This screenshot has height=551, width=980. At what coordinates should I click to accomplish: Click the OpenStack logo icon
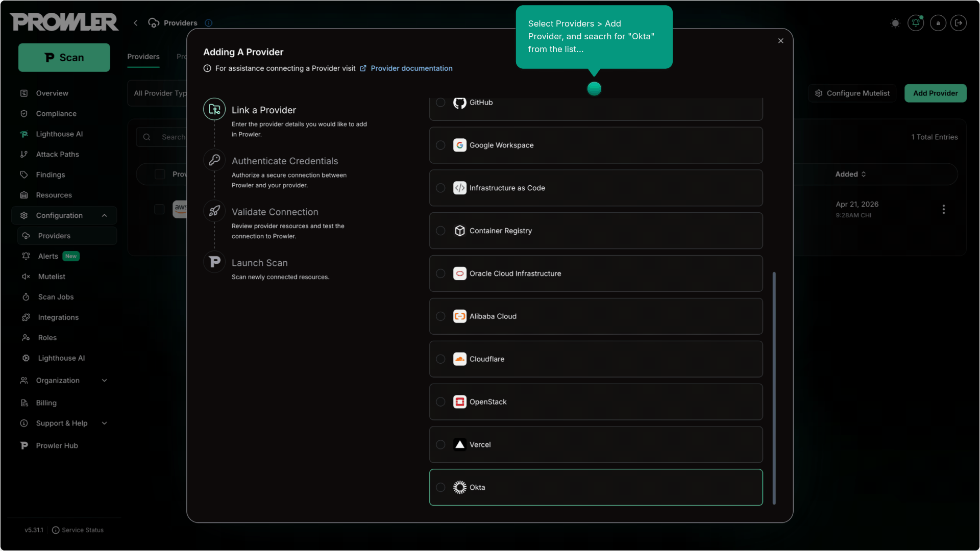[x=460, y=403]
